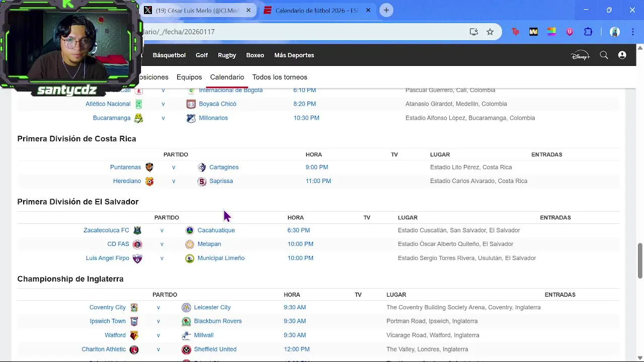The width and height of the screenshot is (644, 362).
Task: Bookmark this page with the star icon
Action: tap(490, 32)
